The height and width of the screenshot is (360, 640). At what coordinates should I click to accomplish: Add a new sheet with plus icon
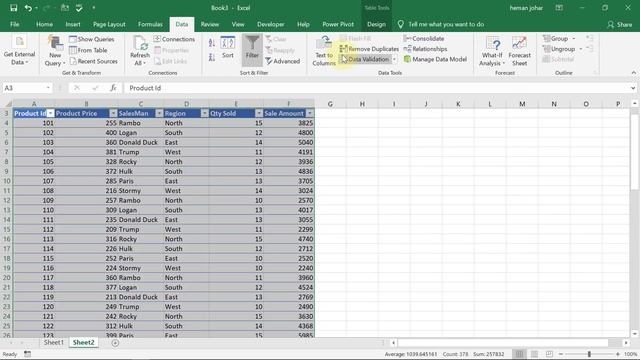115,343
